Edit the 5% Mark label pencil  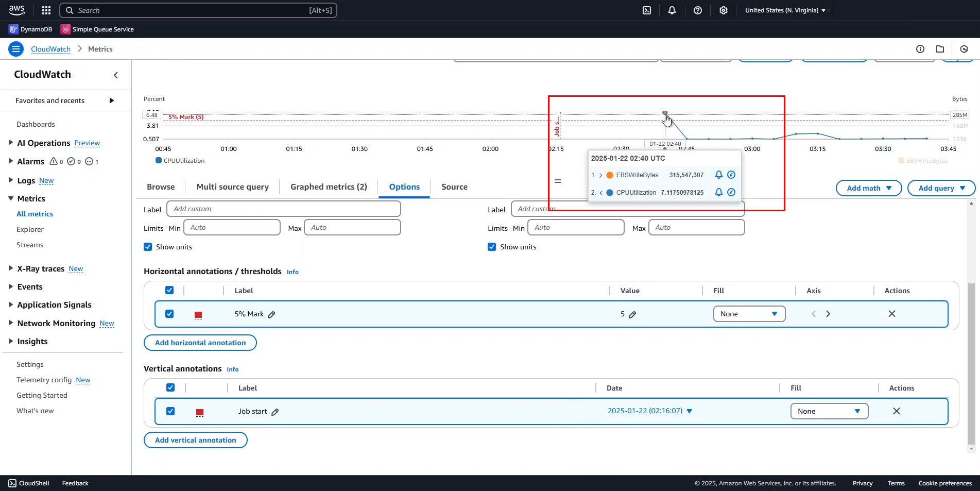[271, 314]
